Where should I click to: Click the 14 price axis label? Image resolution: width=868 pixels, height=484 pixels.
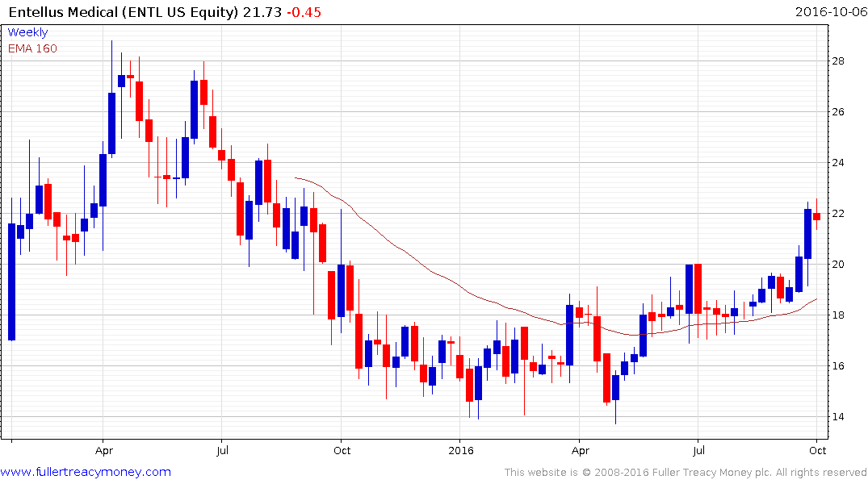pyautogui.click(x=838, y=417)
